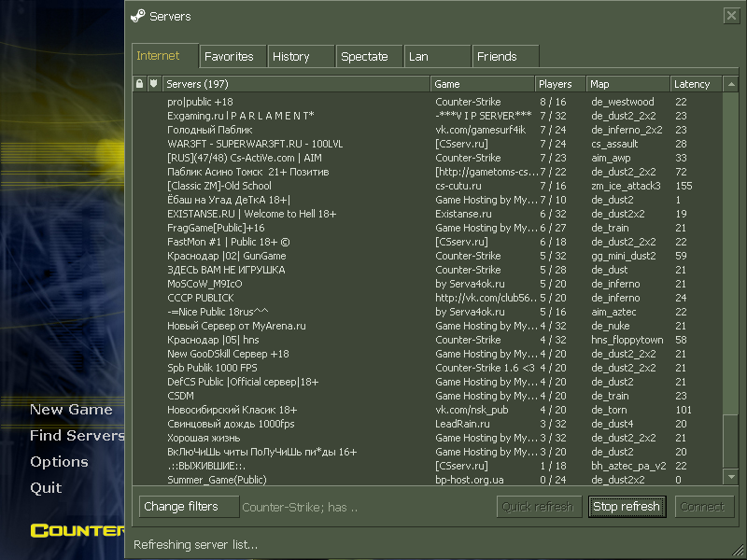747x560 pixels.
Task: Select server 'WAR3FT - SUPERWAR3FT.RU - 100LVL'
Action: pos(428,144)
